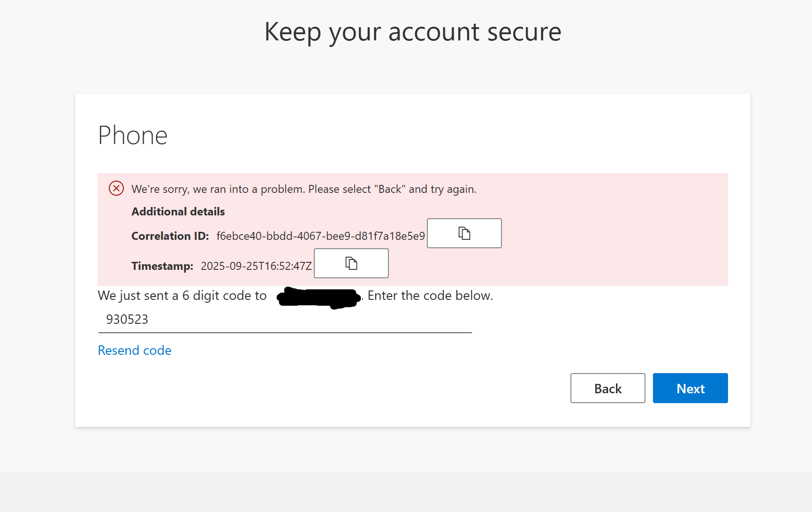Screen dimensions: 812x512
Task: Select the entered code 930523
Action: [x=127, y=320]
